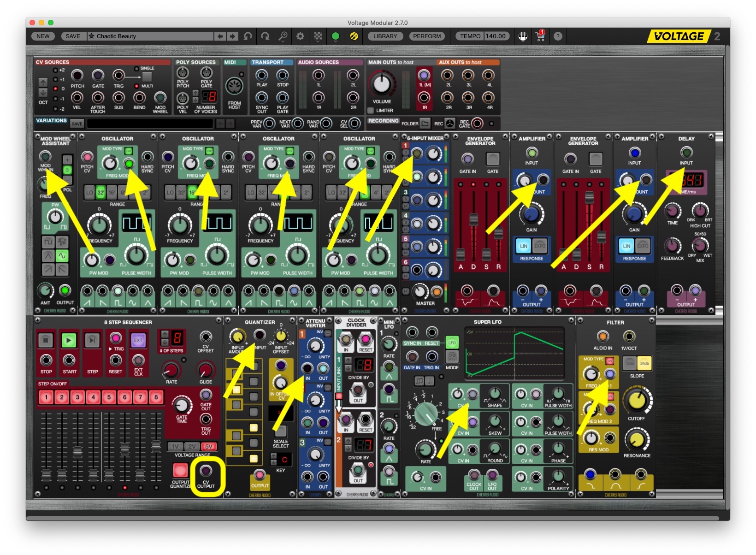
Task: Select the 2V voltage range button
Action: pyautogui.click(x=191, y=446)
